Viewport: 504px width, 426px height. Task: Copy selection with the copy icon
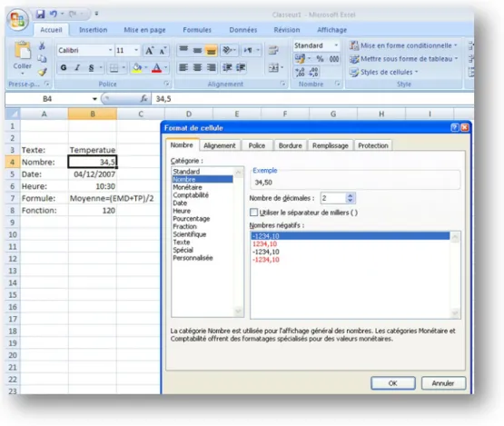[x=42, y=58]
